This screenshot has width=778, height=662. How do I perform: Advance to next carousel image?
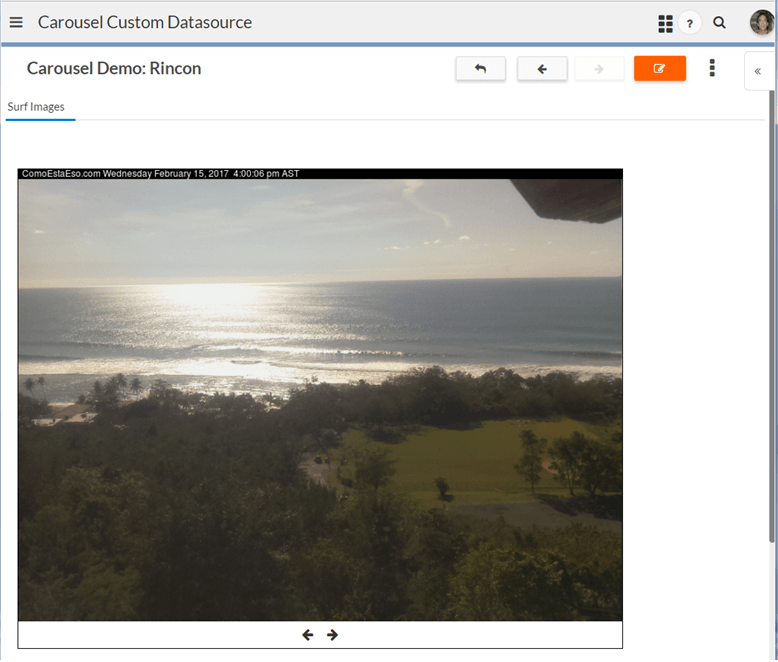[x=333, y=635]
